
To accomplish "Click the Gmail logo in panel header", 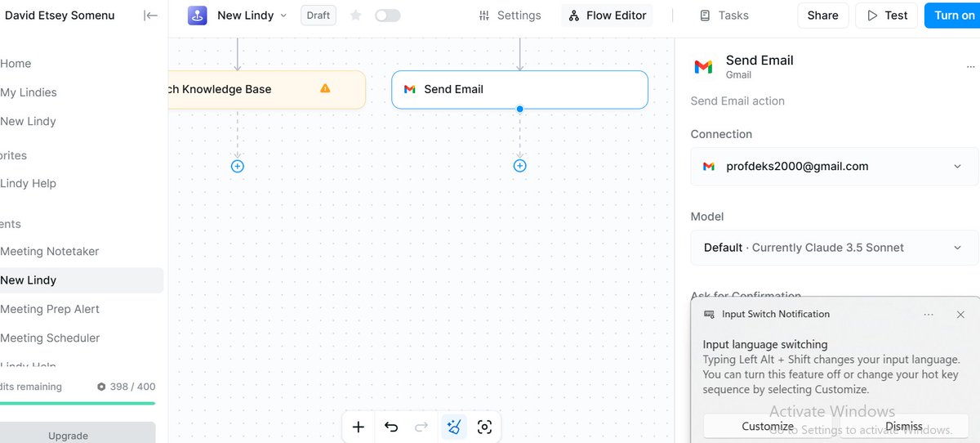I will 703,67.
